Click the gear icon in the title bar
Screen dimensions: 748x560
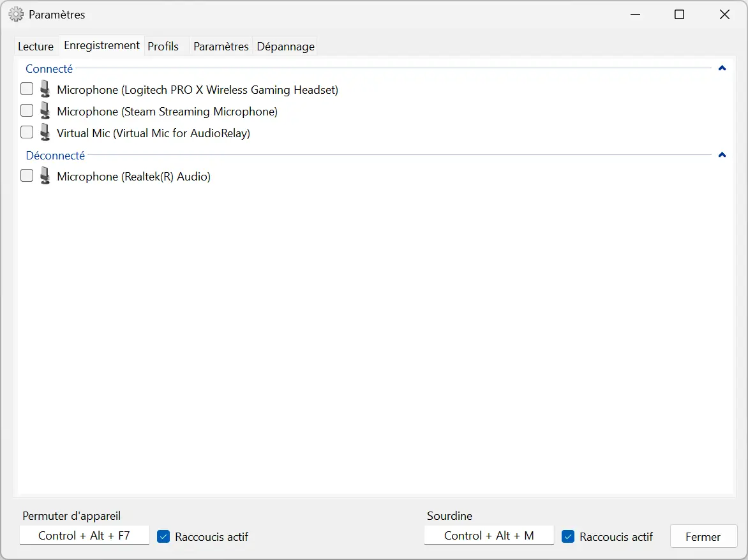coord(16,14)
